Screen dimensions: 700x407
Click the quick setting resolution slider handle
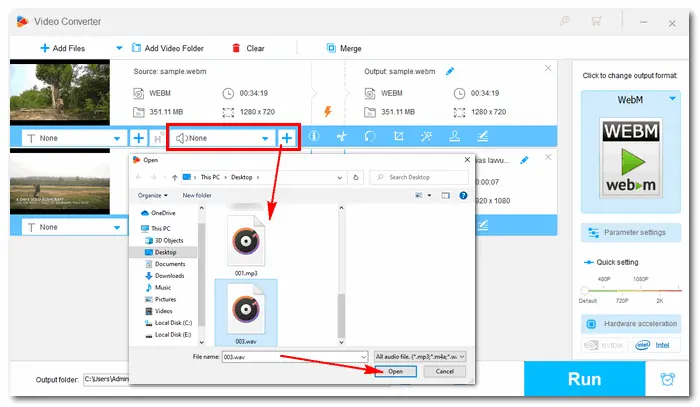click(x=584, y=291)
